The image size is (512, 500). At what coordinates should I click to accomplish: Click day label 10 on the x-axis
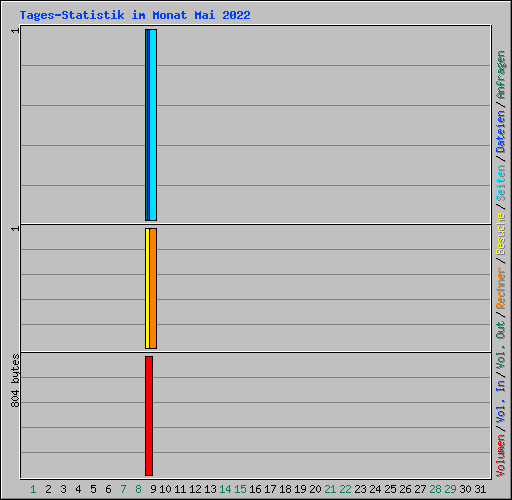click(165, 489)
